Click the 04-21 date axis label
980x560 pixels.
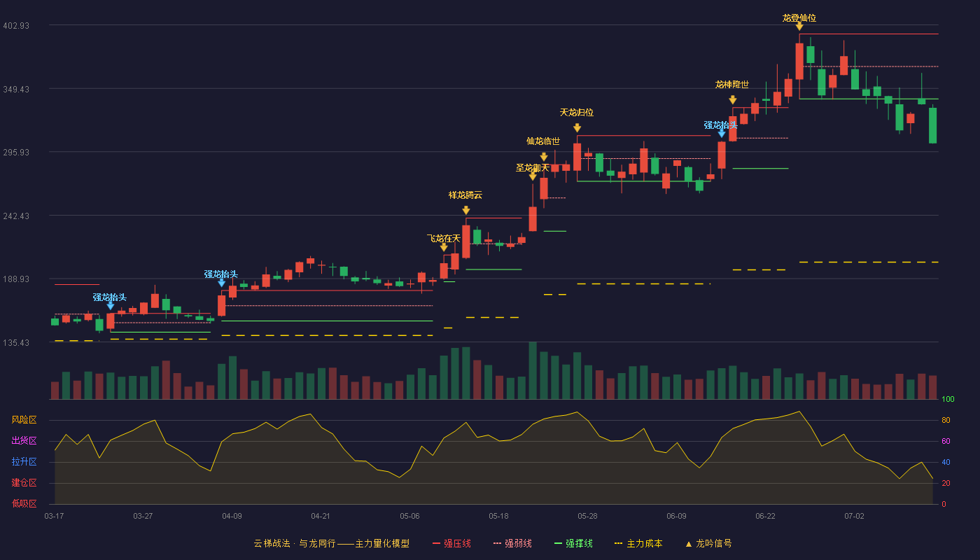point(321,516)
